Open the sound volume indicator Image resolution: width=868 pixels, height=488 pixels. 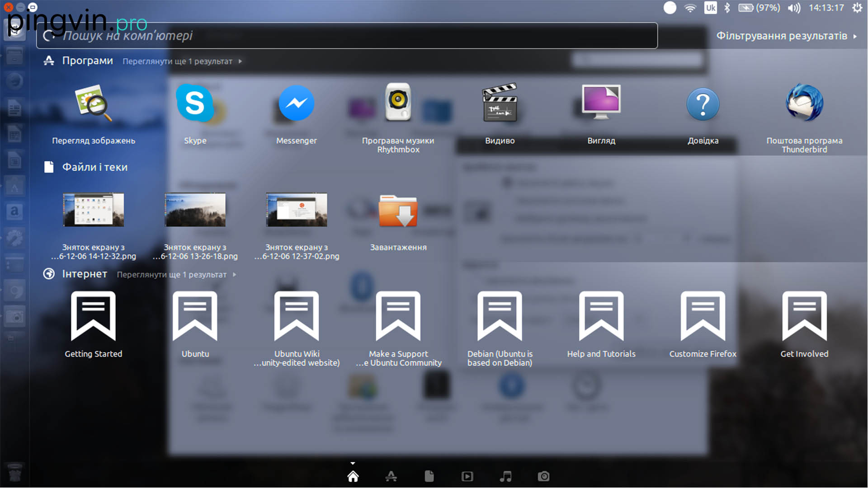point(794,8)
